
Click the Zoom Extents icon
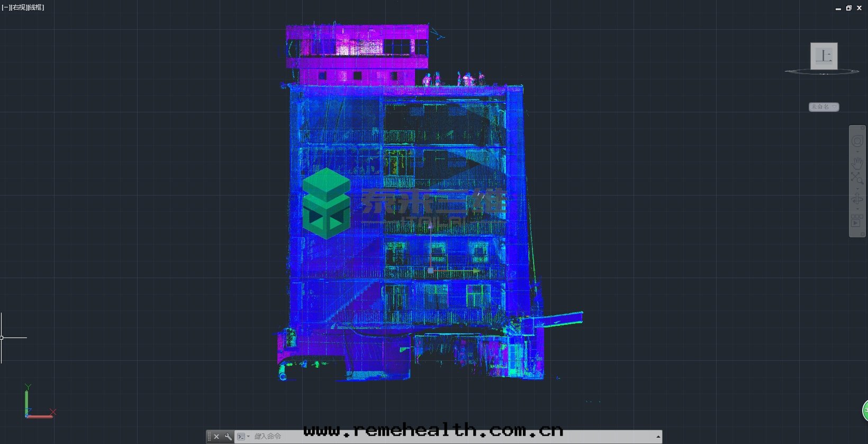pos(857,178)
